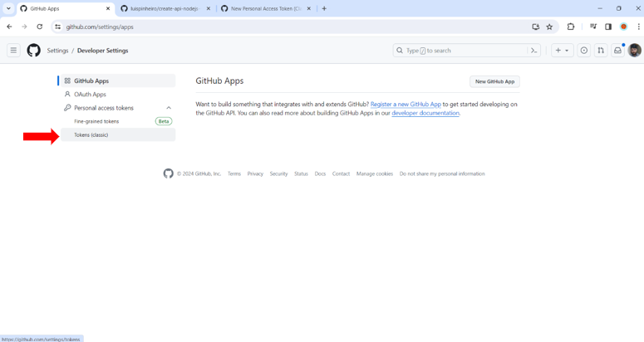Select OAuth Apps in sidebar

tap(118, 95)
